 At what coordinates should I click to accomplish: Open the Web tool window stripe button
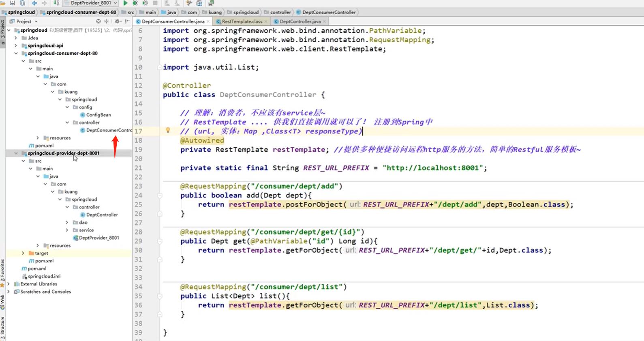pyautogui.click(x=2, y=302)
